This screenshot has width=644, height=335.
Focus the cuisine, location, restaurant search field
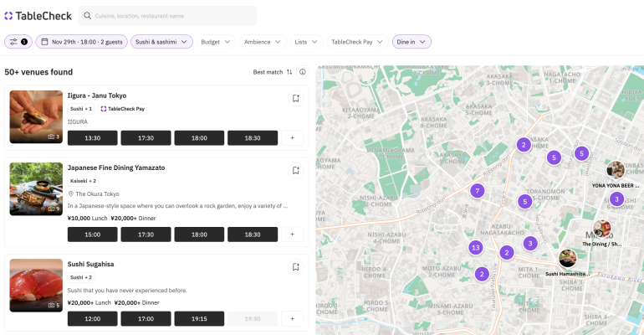tap(167, 16)
